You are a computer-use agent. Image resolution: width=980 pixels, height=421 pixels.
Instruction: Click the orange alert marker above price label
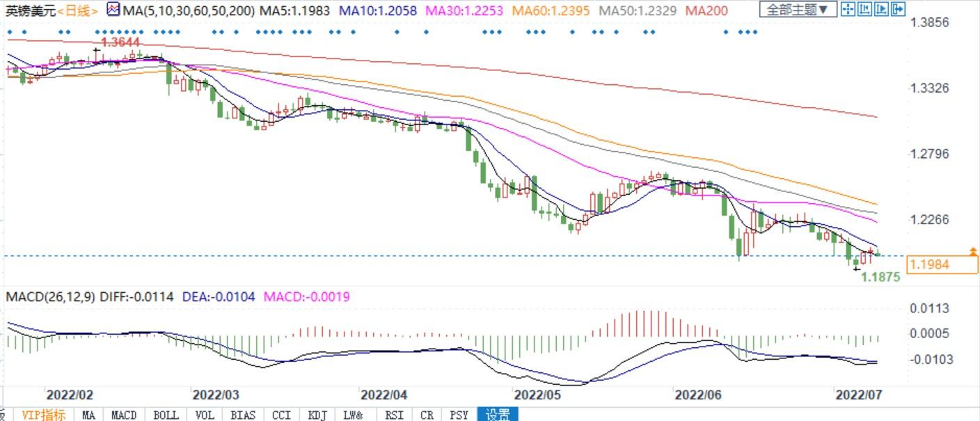click(973, 251)
